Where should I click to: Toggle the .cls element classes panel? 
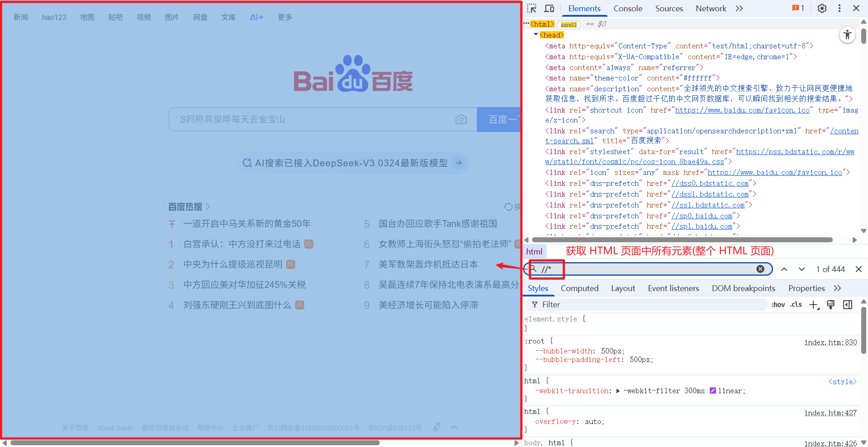796,305
